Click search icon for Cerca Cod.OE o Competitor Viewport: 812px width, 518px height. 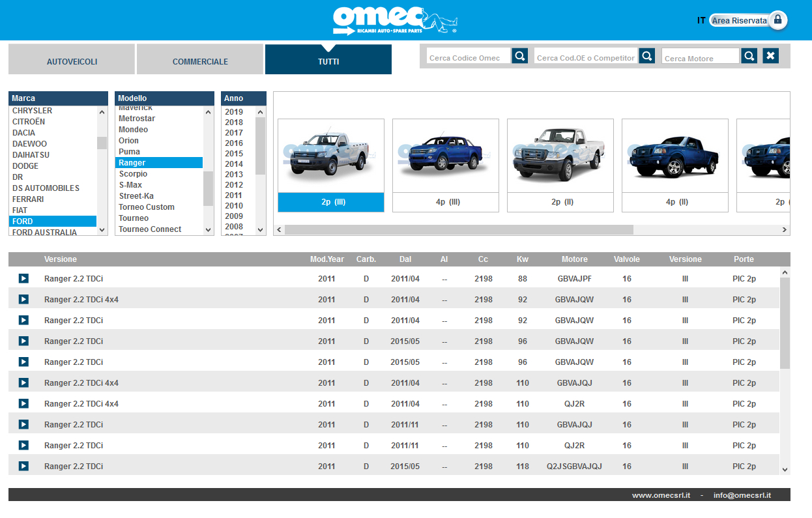646,56
